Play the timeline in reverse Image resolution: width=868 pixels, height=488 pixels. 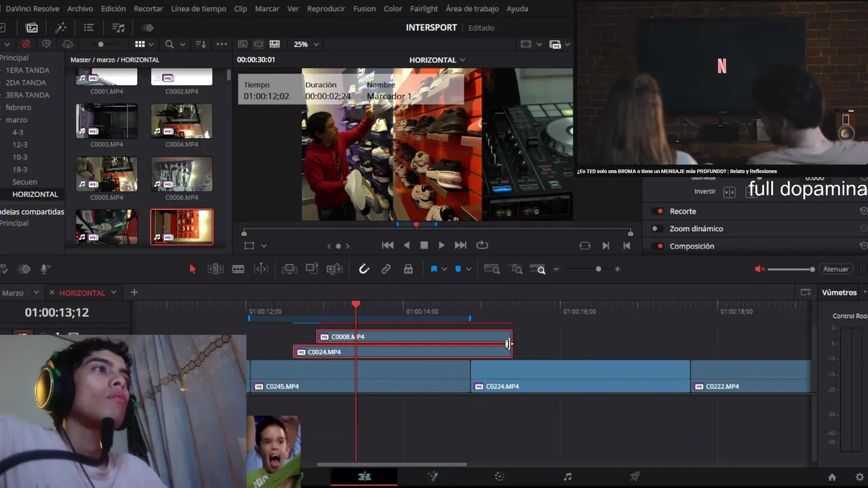point(407,245)
